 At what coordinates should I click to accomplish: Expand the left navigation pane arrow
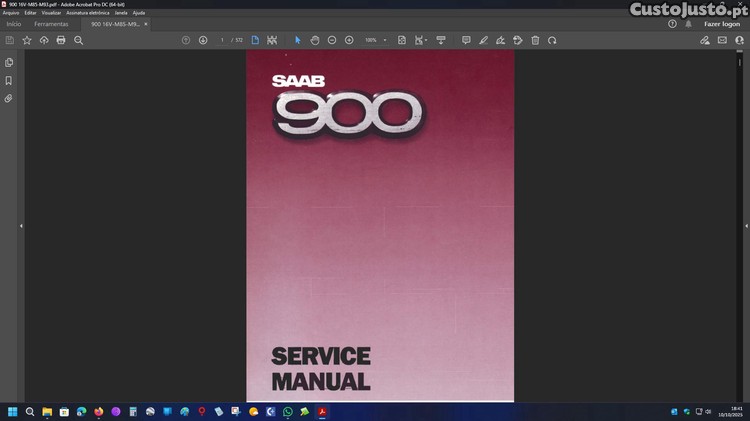(x=21, y=226)
